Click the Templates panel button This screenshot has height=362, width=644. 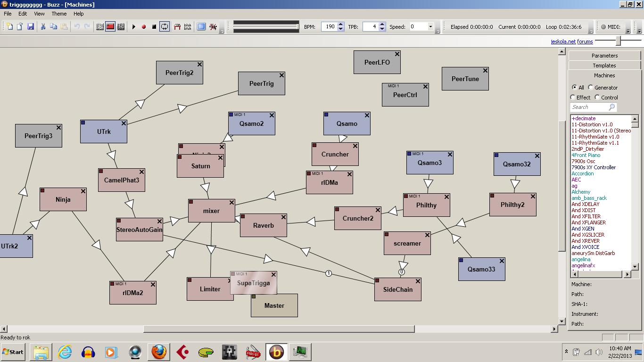click(x=604, y=66)
